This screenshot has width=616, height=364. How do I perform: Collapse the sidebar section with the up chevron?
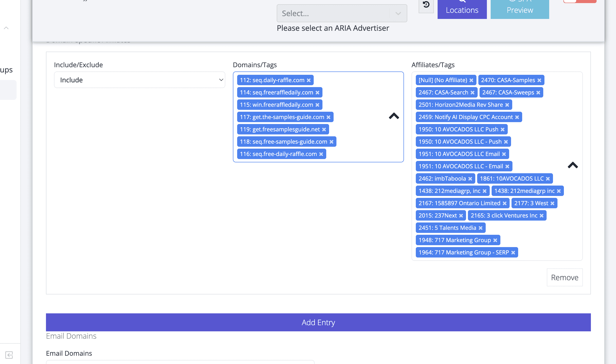pyautogui.click(x=6, y=28)
